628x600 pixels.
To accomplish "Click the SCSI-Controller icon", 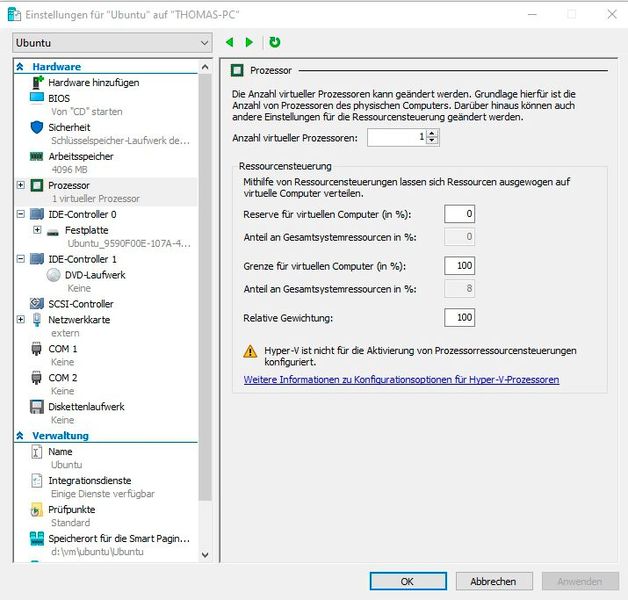I will (x=37, y=304).
